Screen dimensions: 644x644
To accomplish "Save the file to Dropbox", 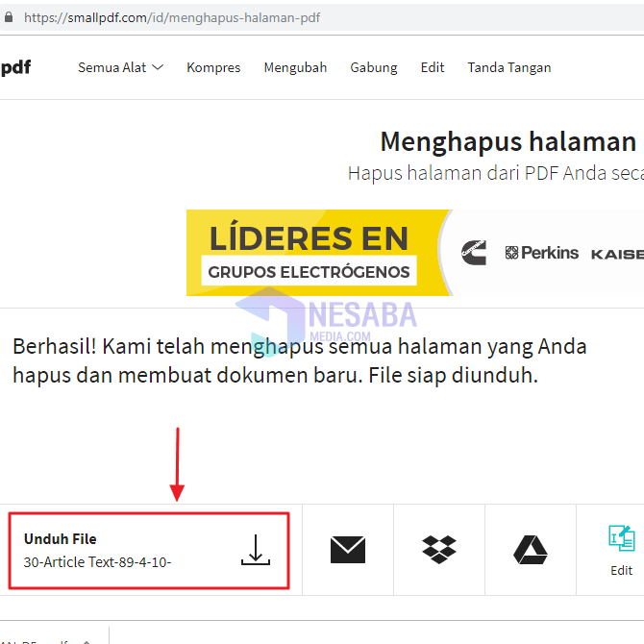I will tap(439, 550).
